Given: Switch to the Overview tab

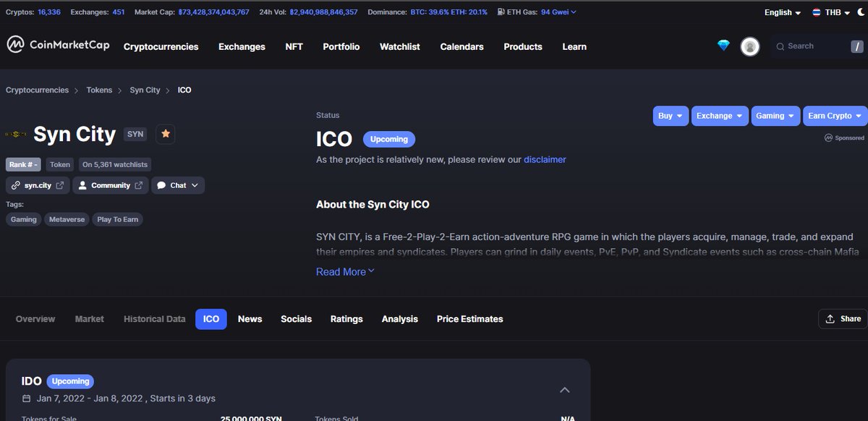Looking at the screenshot, I should click(x=35, y=319).
